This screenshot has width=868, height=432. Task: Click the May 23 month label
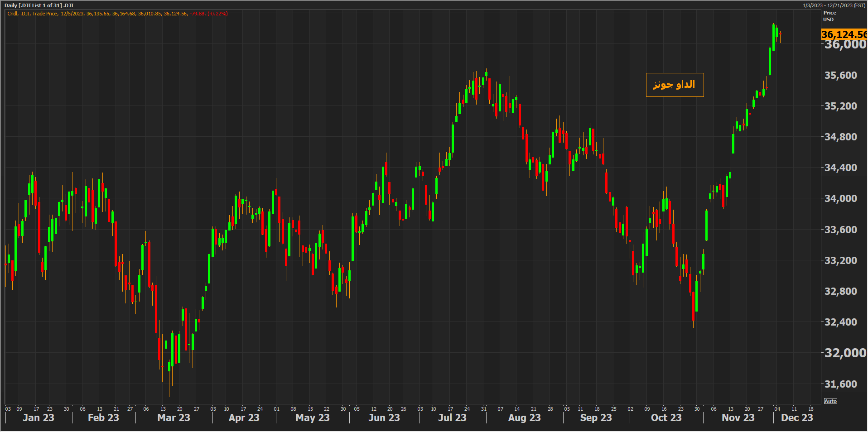coord(312,418)
